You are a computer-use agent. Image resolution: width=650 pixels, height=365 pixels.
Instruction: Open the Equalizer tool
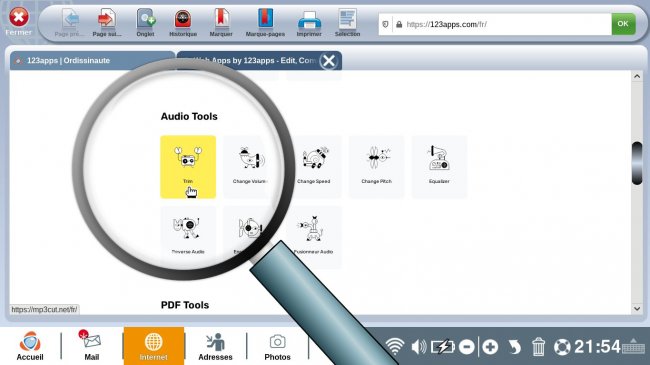coord(439,167)
